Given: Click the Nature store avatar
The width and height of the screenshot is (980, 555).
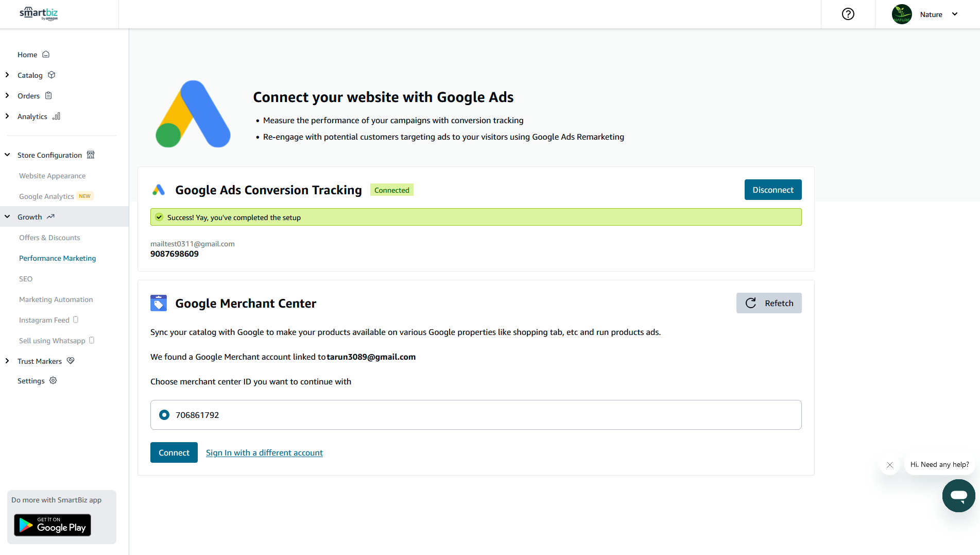Looking at the screenshot, I should (902, 14).
